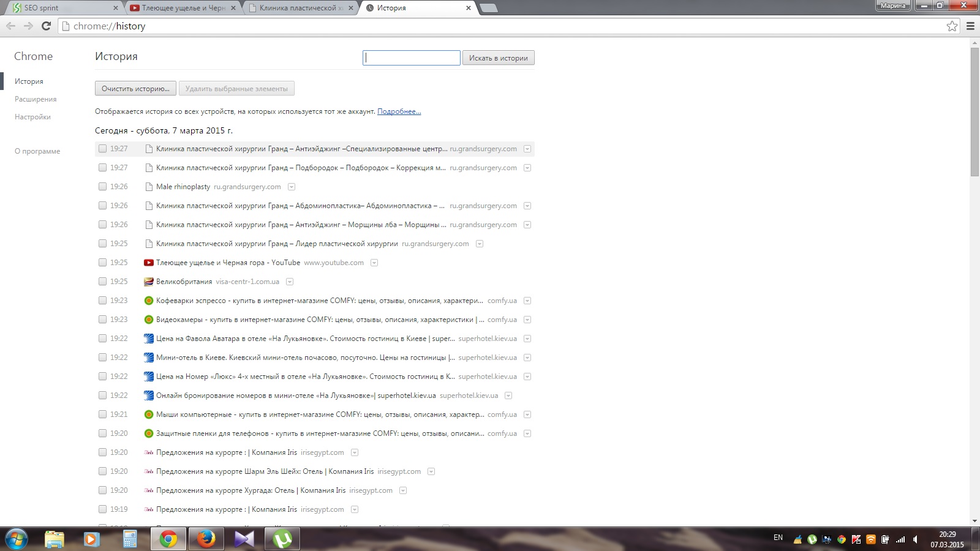Go back using the browser back arrow

click(x=10, y=26)
